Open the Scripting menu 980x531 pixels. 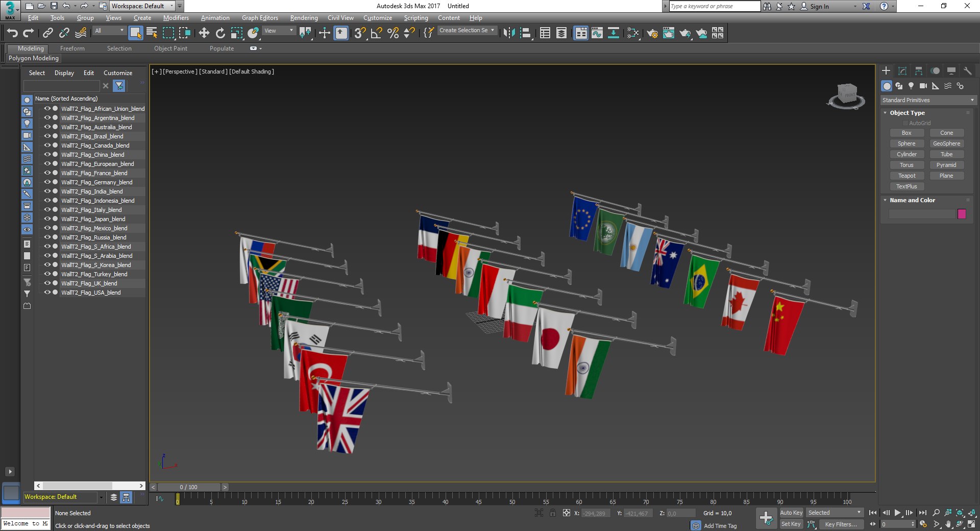[x=416, y=18]
